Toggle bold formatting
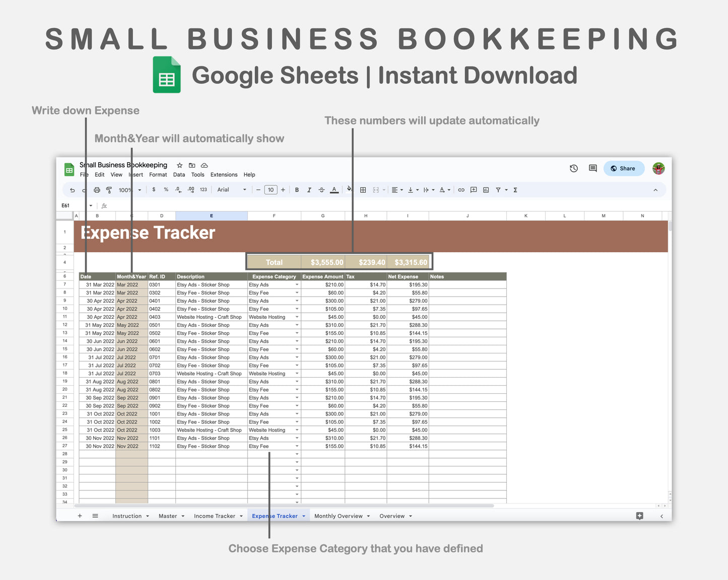This screenshot has width=728, height=580. click(x=297, y=190)
